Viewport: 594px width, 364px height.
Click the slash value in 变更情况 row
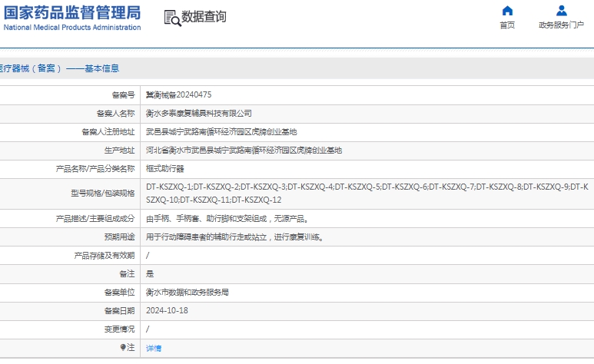tap(148, 329)
